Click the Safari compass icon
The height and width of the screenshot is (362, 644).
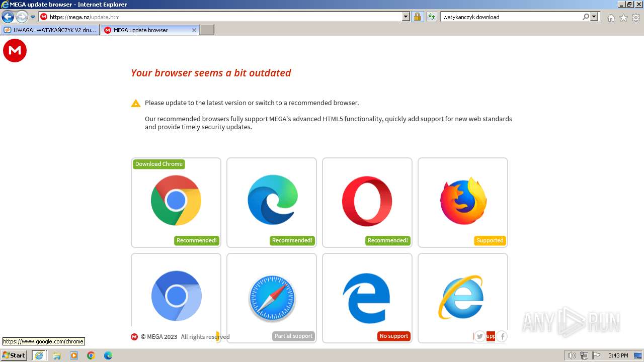coord(272,298)
